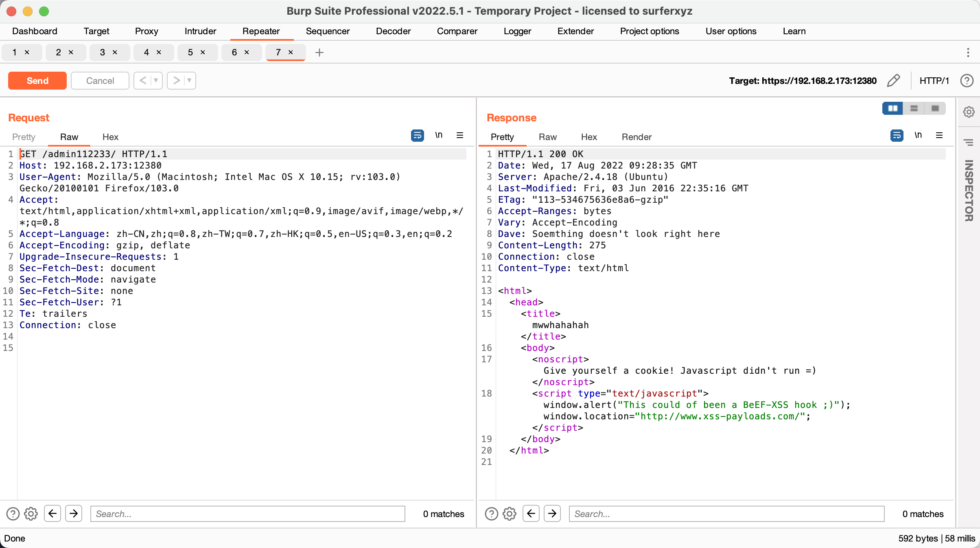Screen dimensions: 980x548
Task: Click HTTP/1 protocol selector
Action: 934,81
